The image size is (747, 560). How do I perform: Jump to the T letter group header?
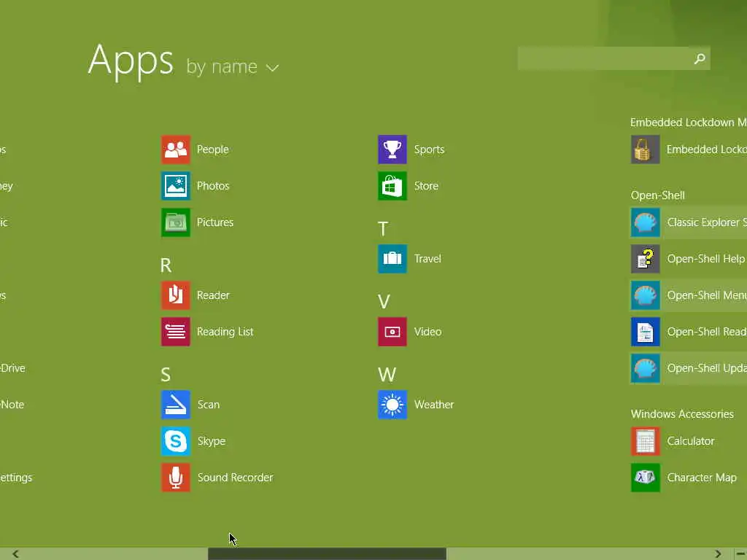coord(383,229)
